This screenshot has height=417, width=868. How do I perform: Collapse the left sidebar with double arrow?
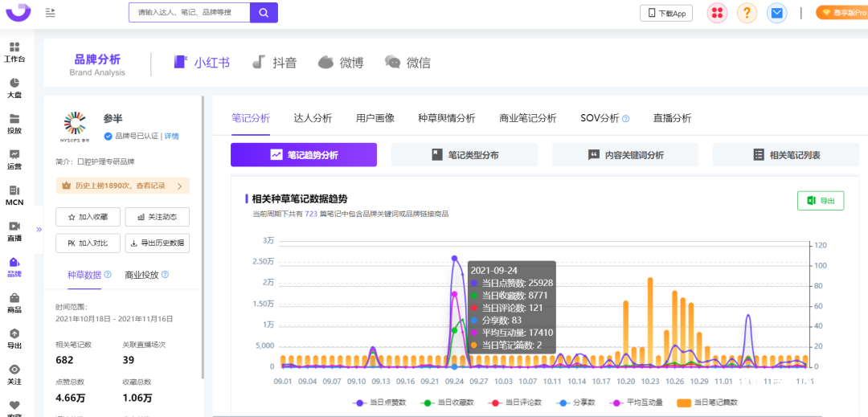[x=39, y=230]
